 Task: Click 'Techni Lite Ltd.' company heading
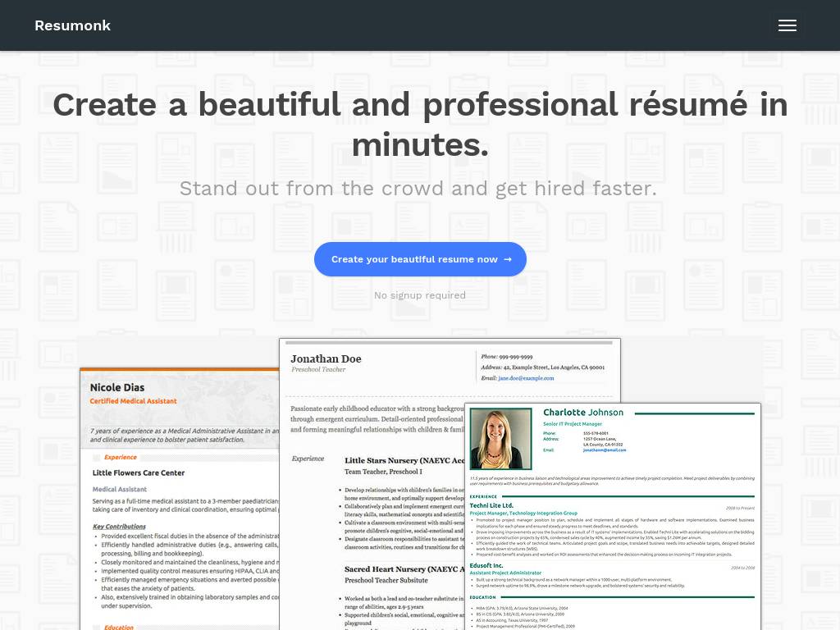tap(491, 505)
